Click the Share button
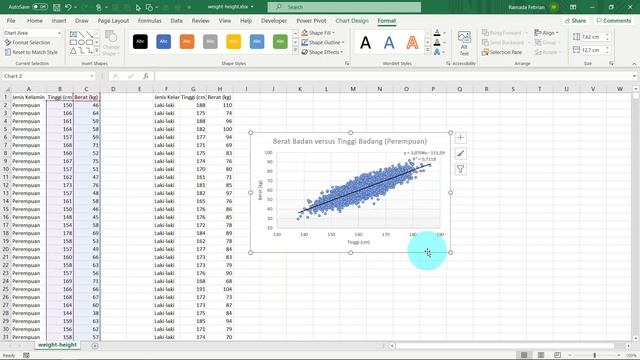640x360 pixels. [576, 20]
